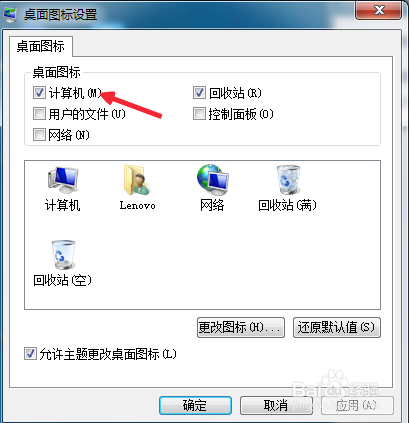Select the Lenovo user folder icon
This screenshot has width=409, height=423.
[137, 189]
